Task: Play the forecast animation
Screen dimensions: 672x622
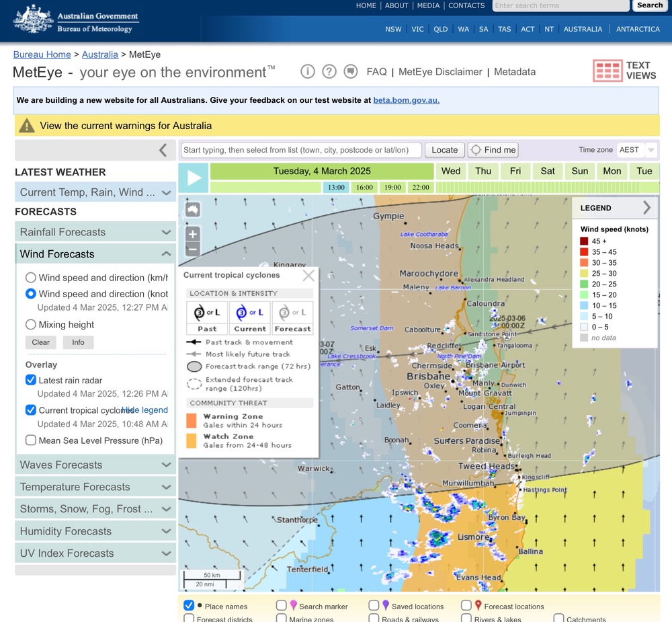Action: [x=194, y=178]
